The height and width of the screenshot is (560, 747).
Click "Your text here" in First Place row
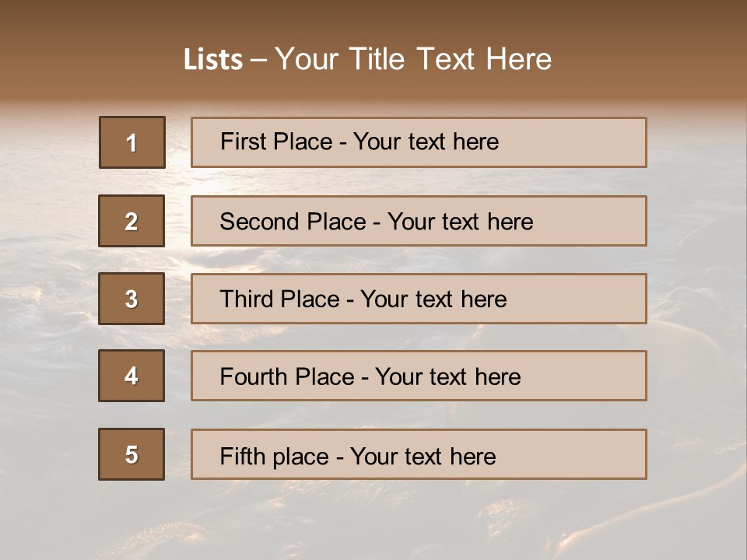[426, 142]
